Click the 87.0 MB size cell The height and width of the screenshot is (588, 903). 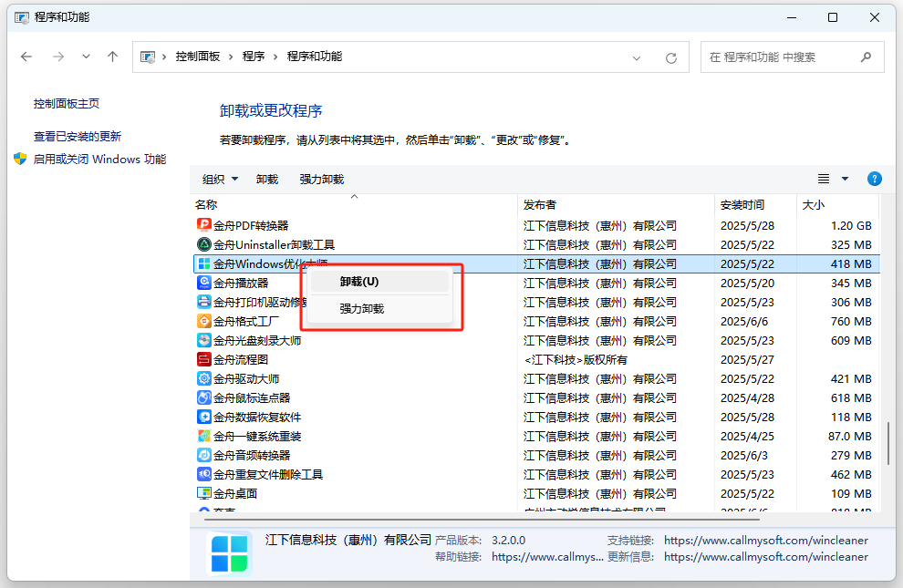[x=850, y=436]
